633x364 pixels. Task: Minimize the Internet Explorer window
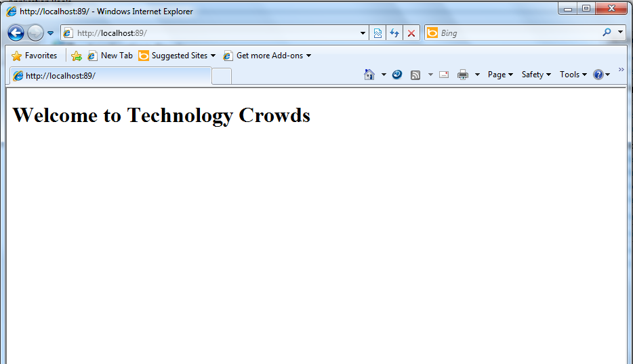[x=568, y=9]
